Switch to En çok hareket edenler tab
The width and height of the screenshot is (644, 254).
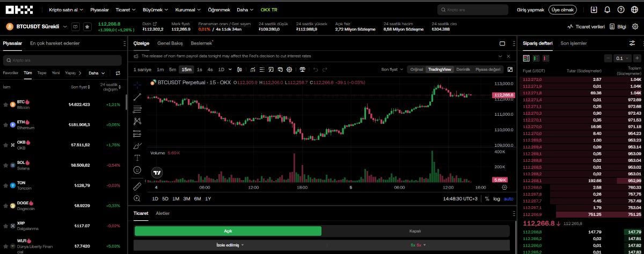[x=55, y=43]
